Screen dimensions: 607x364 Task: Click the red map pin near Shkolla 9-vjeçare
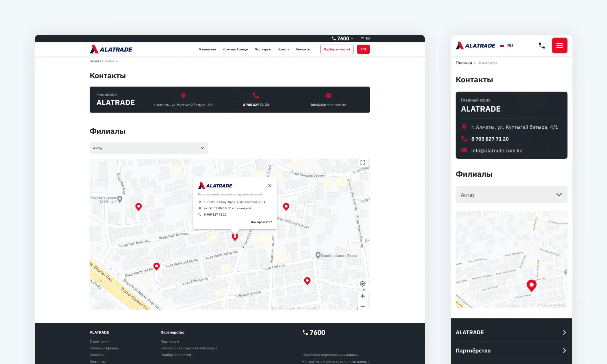138,206
